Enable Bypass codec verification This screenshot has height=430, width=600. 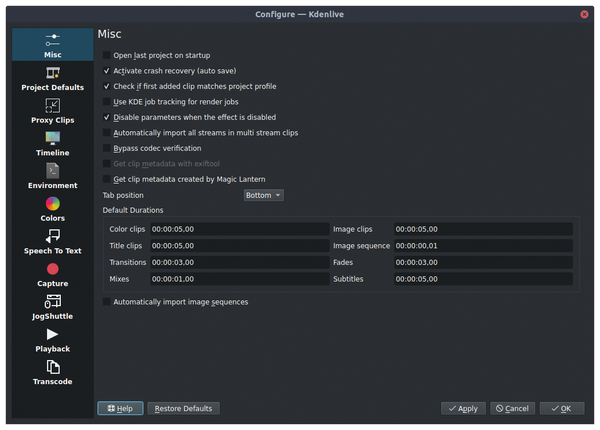point(107,148)
